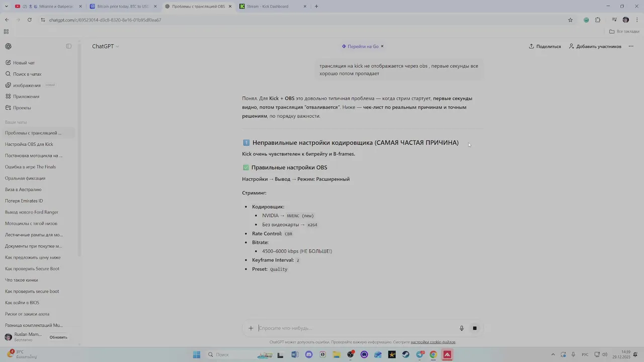The height and width of the screenshot is (362, 644).
Task: Open the weather widget showing 31°C
Action: click(x=22, y=354)
